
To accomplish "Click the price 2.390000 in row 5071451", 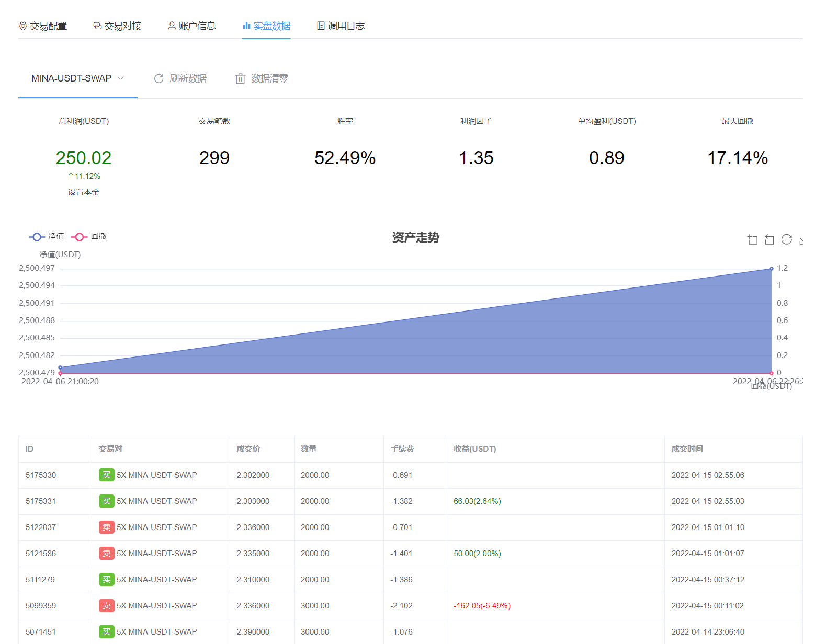I will point(253,632).
